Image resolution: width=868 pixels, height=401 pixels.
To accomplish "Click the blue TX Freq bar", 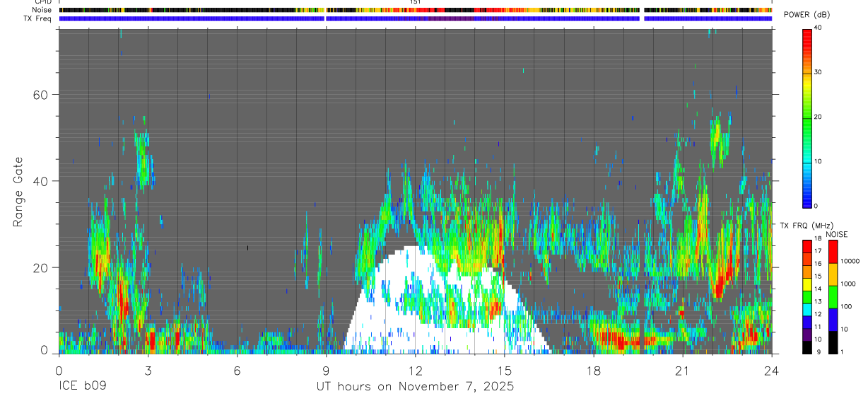I will (415, 18).
